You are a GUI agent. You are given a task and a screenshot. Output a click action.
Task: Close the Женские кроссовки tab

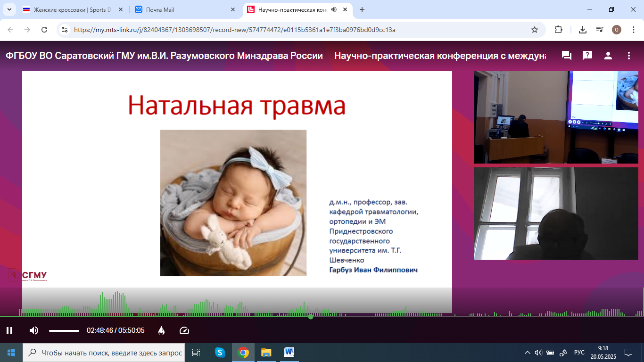[121, 9]
